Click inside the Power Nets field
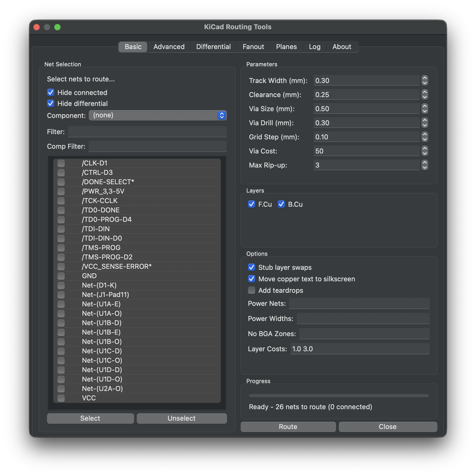 coord(359,304)
